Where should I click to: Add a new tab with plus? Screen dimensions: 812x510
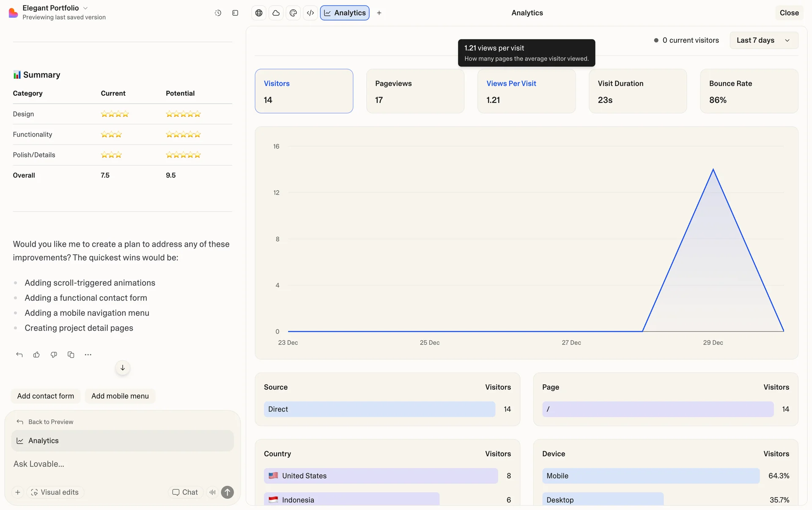coord(379,13)
